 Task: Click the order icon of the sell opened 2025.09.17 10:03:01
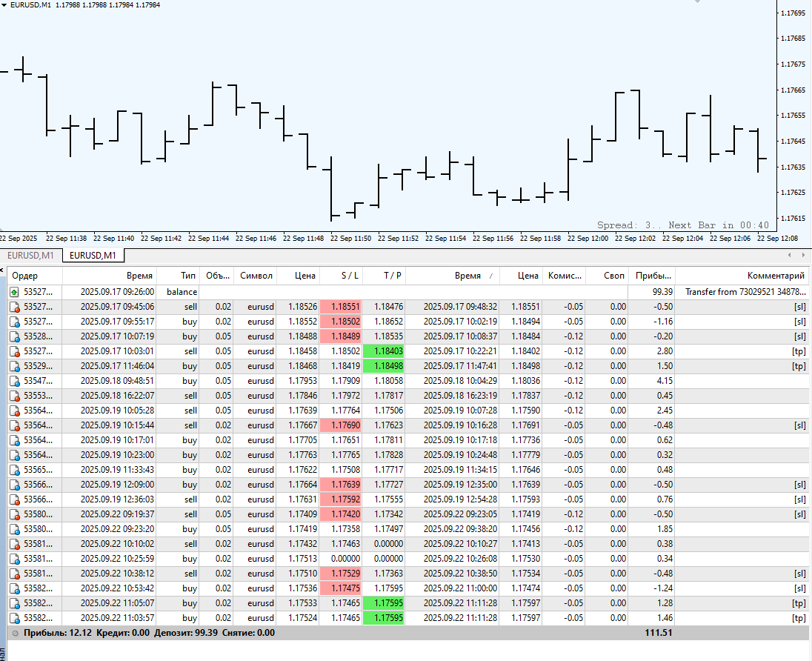point(15,352)
